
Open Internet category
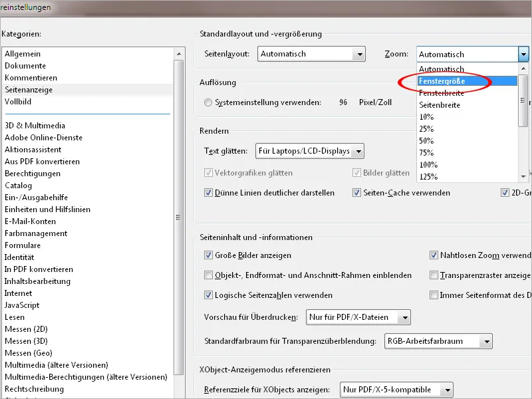tap(19, 293)
